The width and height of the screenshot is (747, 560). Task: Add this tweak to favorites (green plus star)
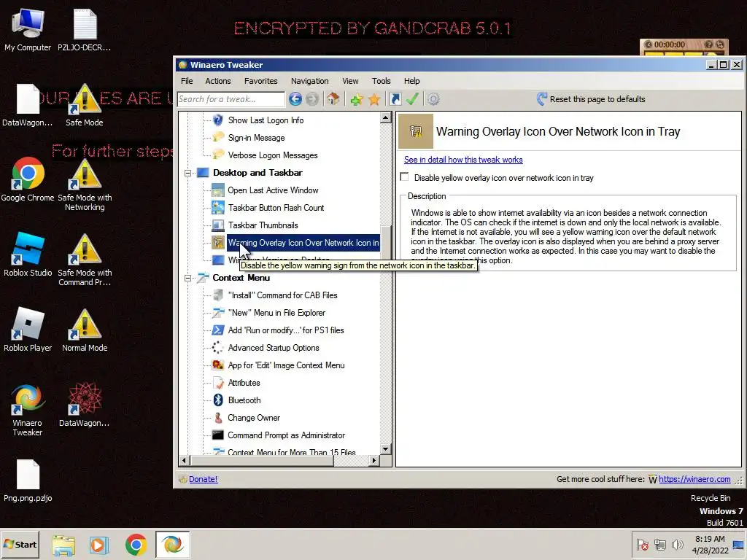click(x=356, y=99)
